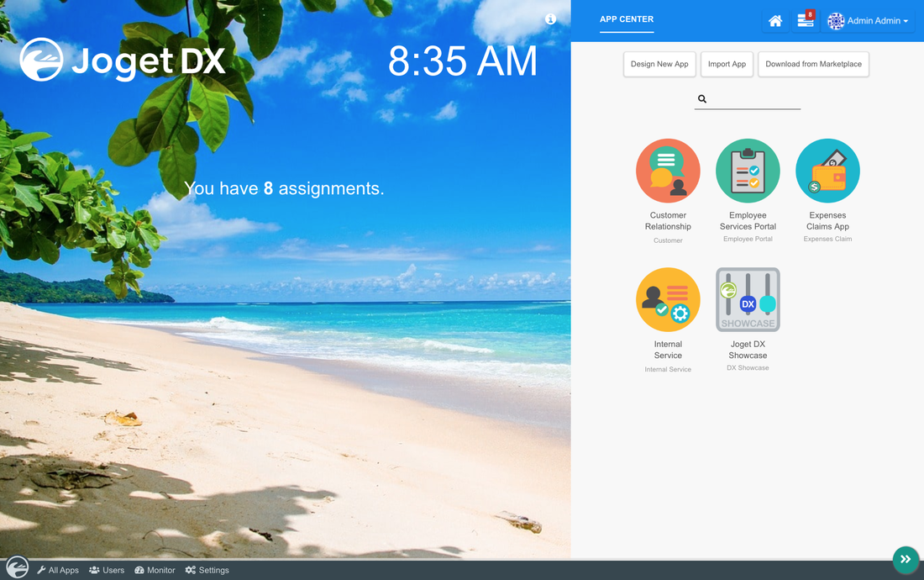This screenshot has height=580, width=924.
Task: Open the Customer Relationship app icon
Action: pyautogui.click(x=668, y=171)
